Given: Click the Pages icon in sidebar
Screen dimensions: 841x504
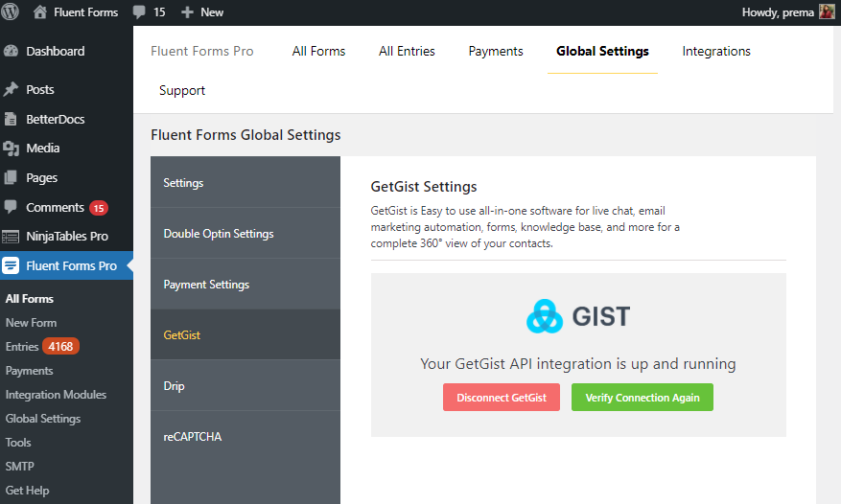Looking at the screenshot, I should [11, 177].
